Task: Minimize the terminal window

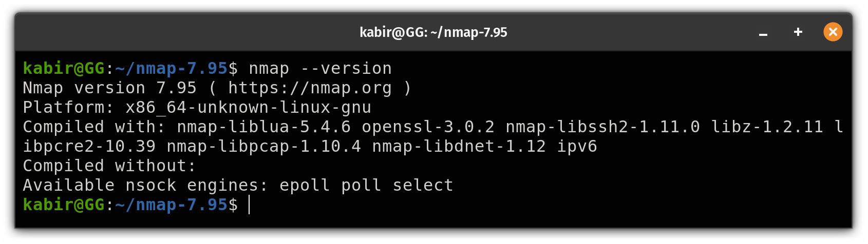Action: (763, 32)
